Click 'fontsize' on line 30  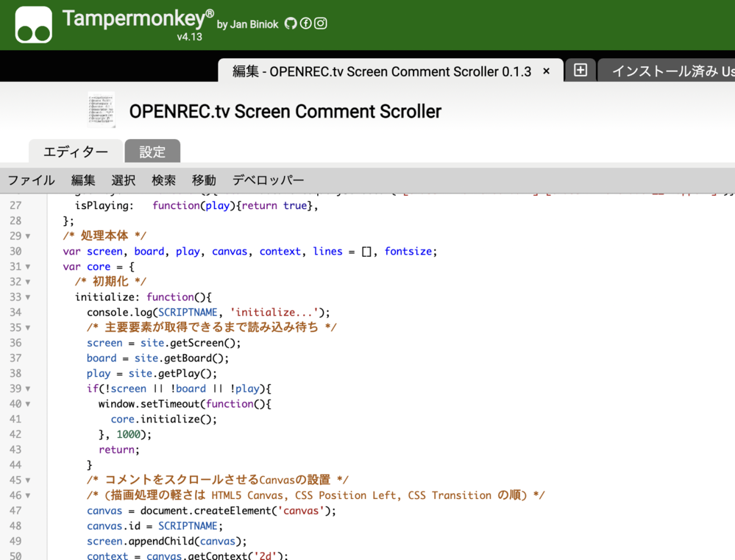pyautogui.click(x=408, y=252)
